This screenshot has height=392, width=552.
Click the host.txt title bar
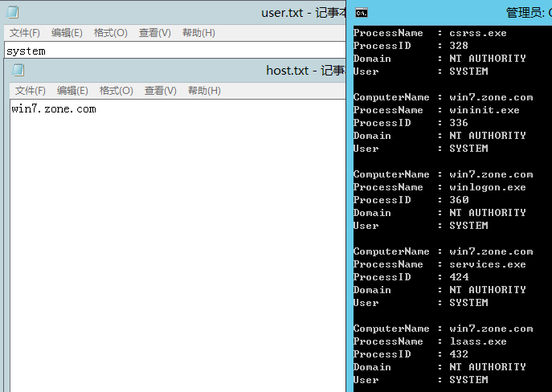coord(161,71)
